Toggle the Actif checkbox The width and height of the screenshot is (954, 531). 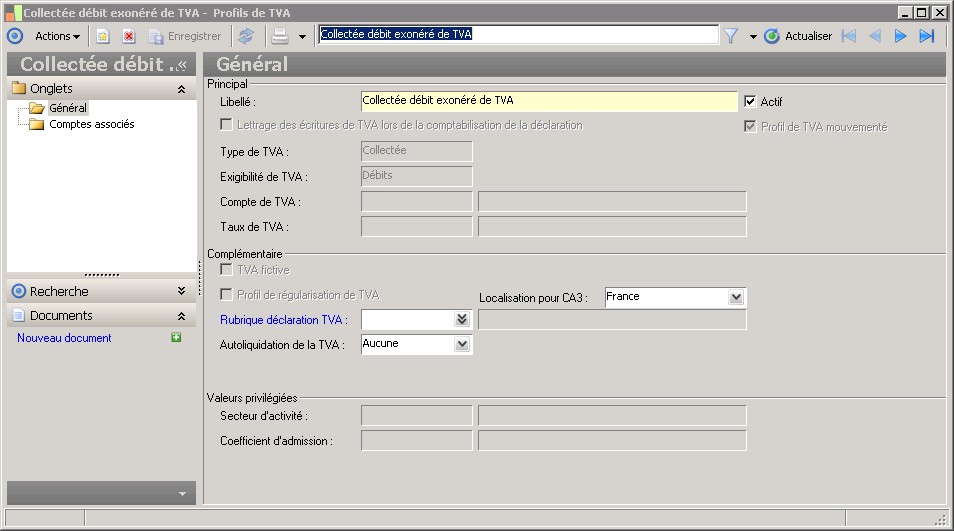(750, 102)
